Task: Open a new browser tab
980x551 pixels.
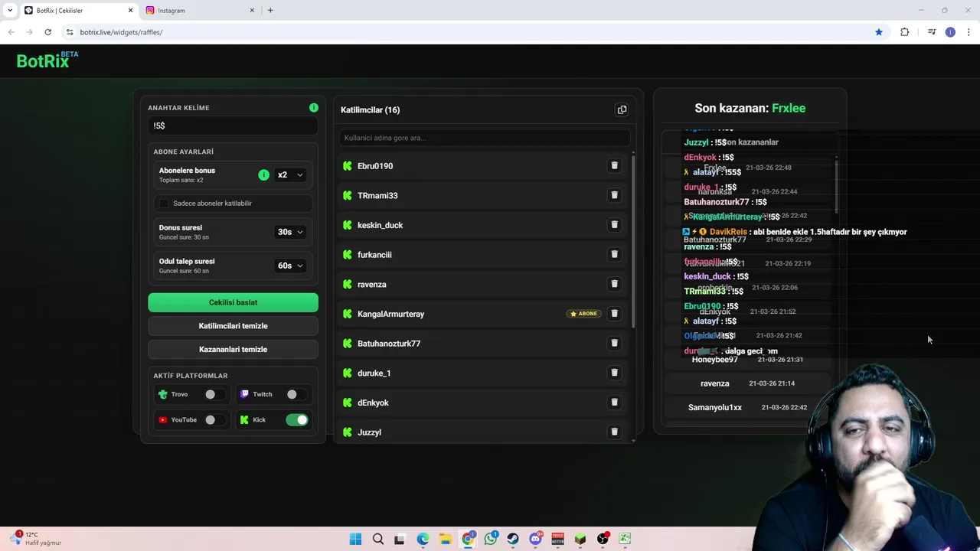Action: tap(270, 10)
